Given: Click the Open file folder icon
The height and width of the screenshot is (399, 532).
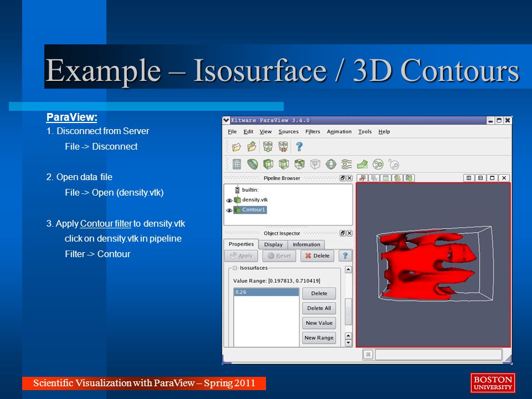Looking at the screenshot, I should [x=236, y=147].
